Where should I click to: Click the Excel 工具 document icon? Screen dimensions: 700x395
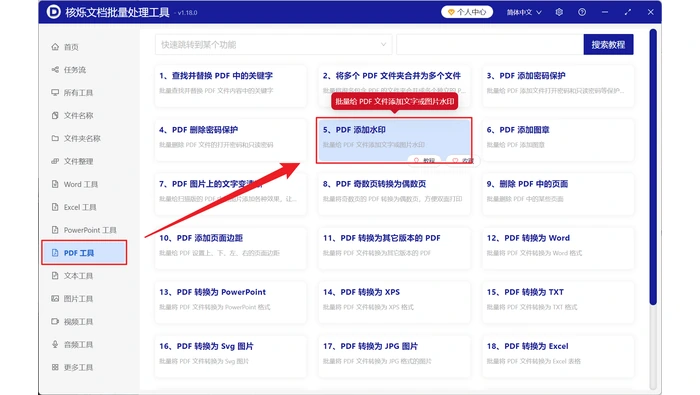point(55,207)
